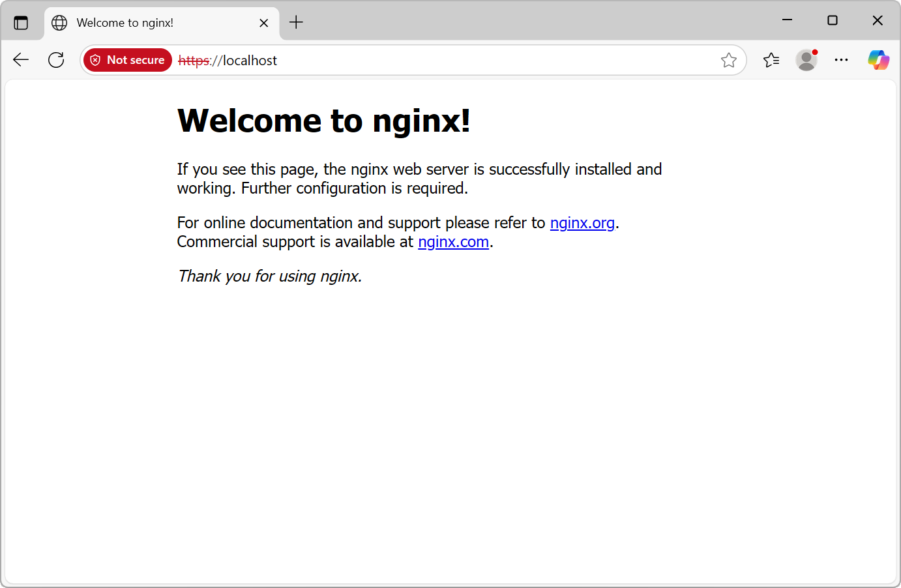Go back using the back arrow

21,60
